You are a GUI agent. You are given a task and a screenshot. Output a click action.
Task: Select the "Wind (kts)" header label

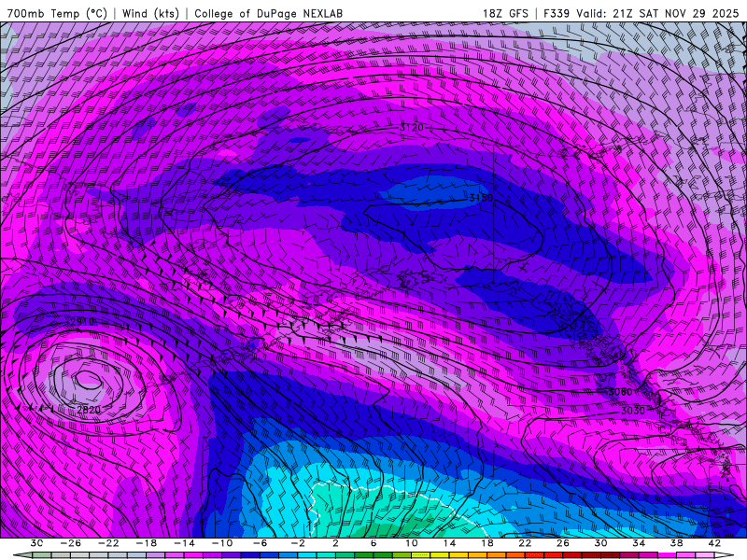point(150,14)
